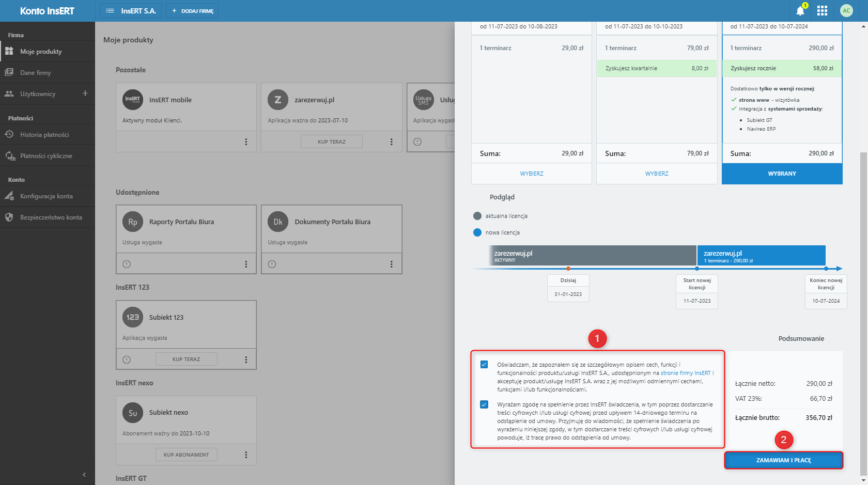
Task: Click the InsERT mobile product logo
Action: (x=133, y=100)
